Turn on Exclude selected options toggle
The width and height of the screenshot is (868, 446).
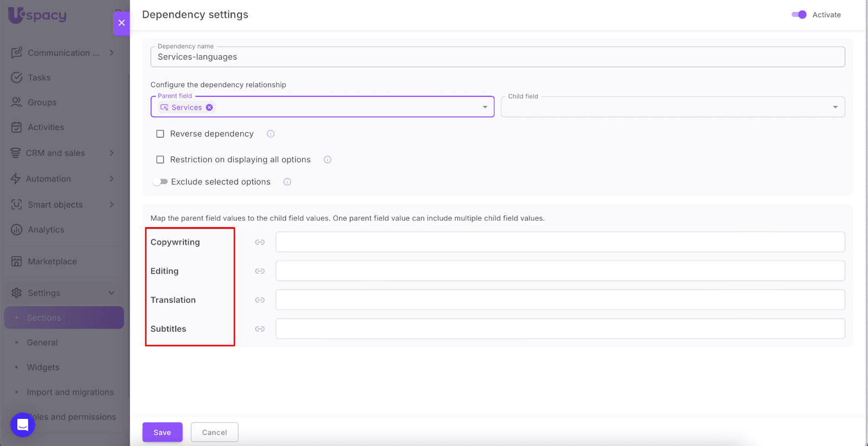[160, 182]
